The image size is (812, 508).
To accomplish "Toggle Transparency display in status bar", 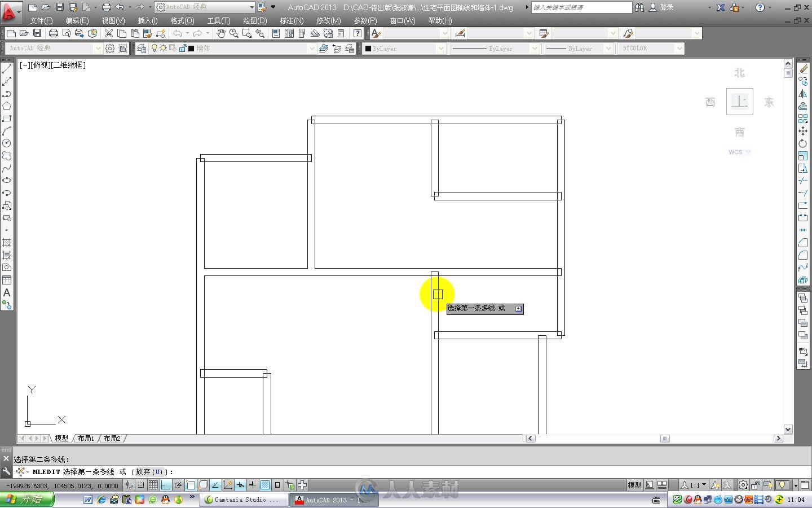I will click(265, 485).
